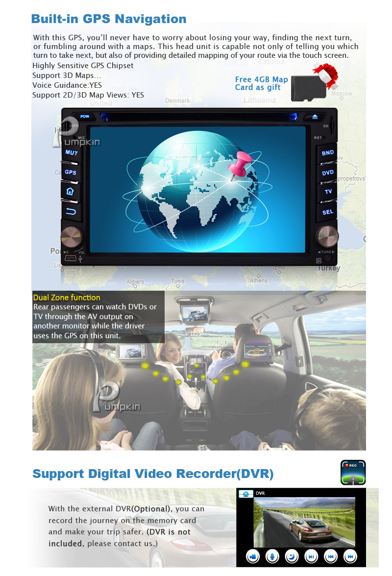Tap the DVR play/pause button
The height and width of the screenshot is (576, 392).
coord(311,556)
